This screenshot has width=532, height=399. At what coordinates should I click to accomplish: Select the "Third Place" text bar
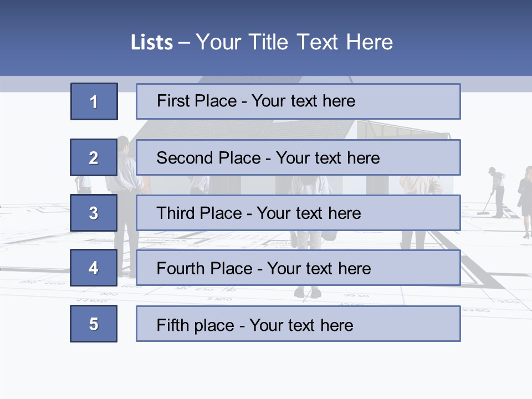point(298,213)
